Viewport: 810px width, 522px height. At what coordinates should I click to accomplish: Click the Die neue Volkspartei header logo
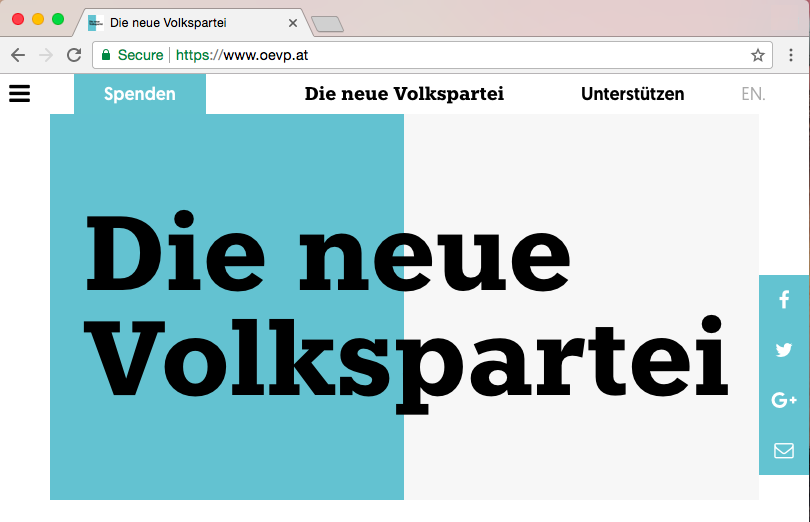click(x=404, y=94)
